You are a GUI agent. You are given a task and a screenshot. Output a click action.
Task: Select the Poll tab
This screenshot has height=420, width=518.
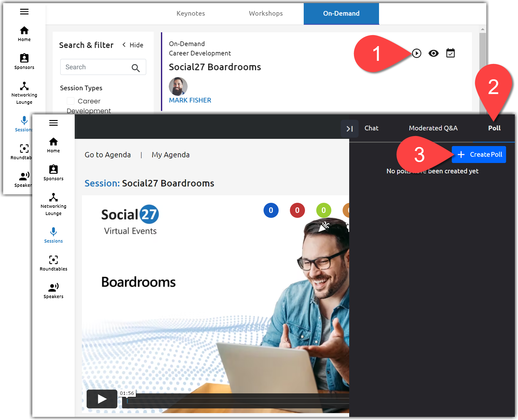click(x=494, y=128)
